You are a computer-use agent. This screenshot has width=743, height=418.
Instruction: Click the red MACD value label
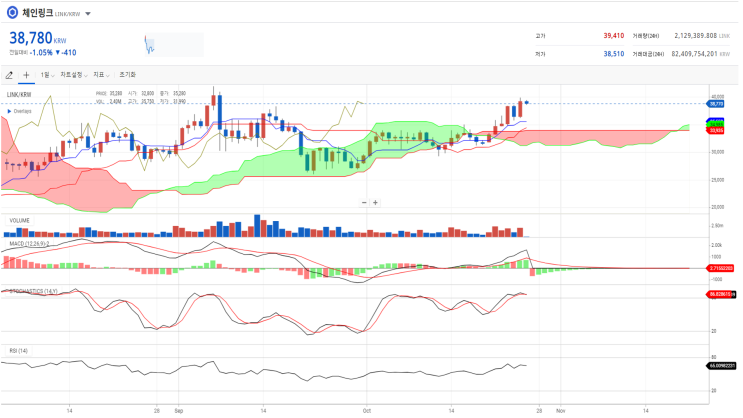tap(721, 268)
